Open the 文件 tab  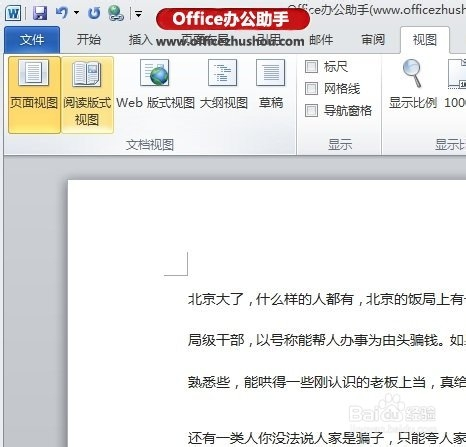(x=32, y=40)
